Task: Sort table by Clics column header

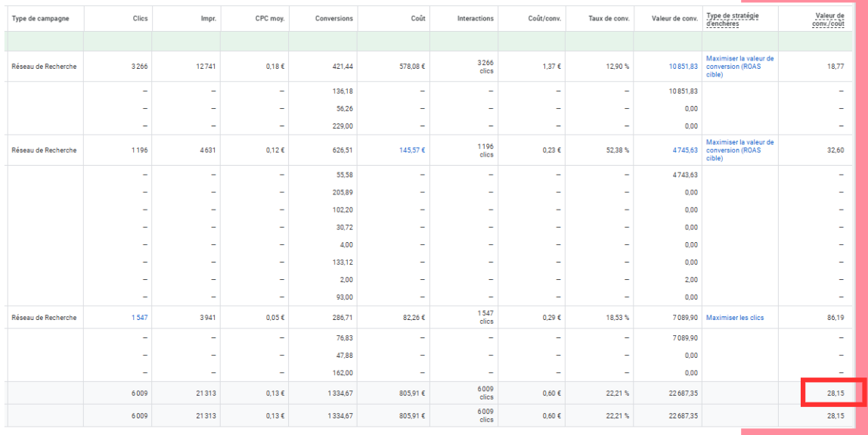Action: pos(139,18)
